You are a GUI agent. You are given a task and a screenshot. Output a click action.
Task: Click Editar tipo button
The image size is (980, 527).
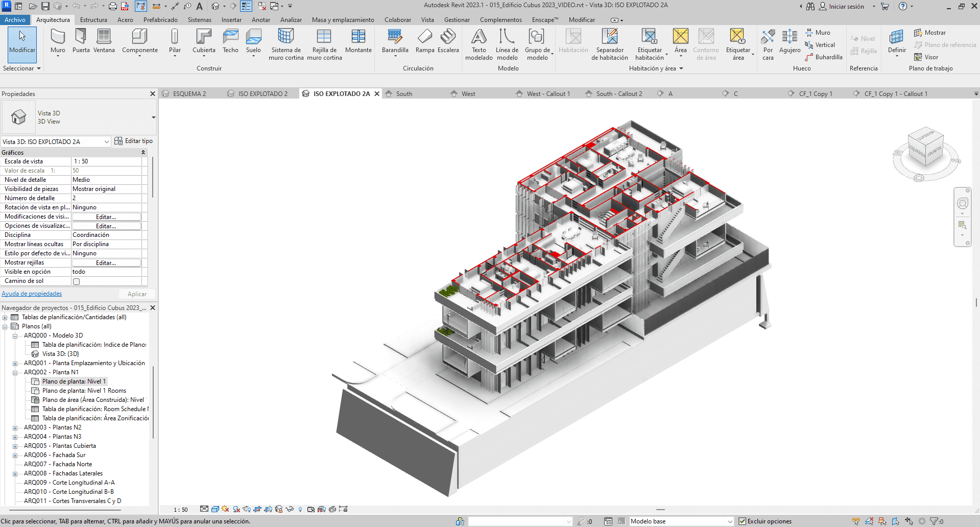click(134, 141)
